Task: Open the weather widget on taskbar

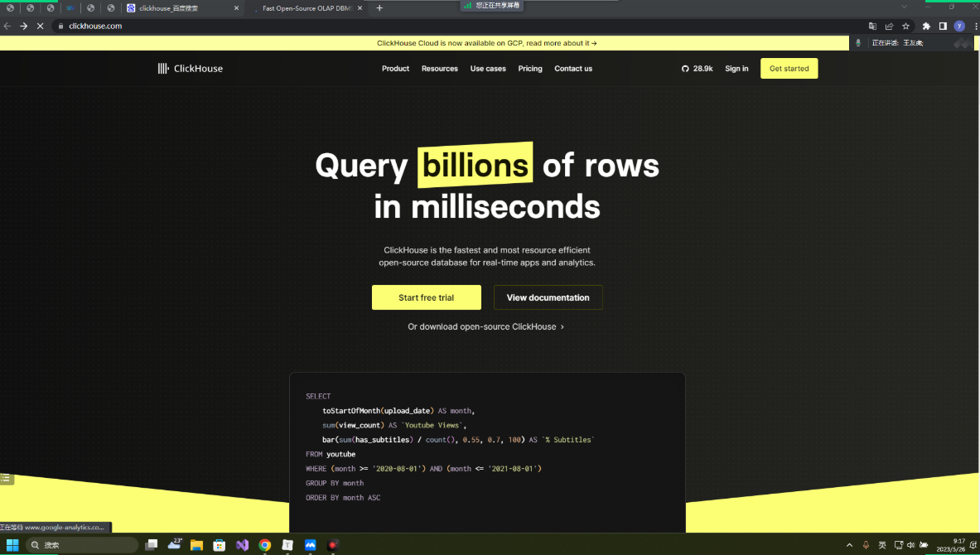Action: pos(174,544)
